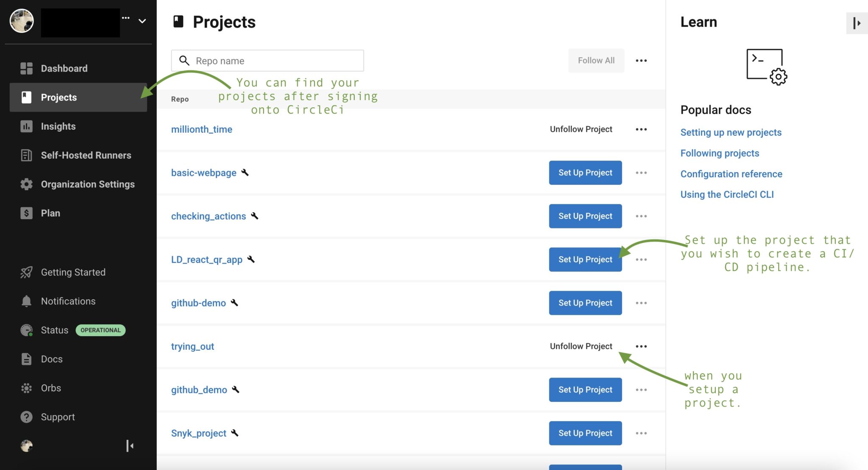The height and width of the screenshot is (470, 868).
Task: Open the Configuration reference link
Action: (731, 174)
